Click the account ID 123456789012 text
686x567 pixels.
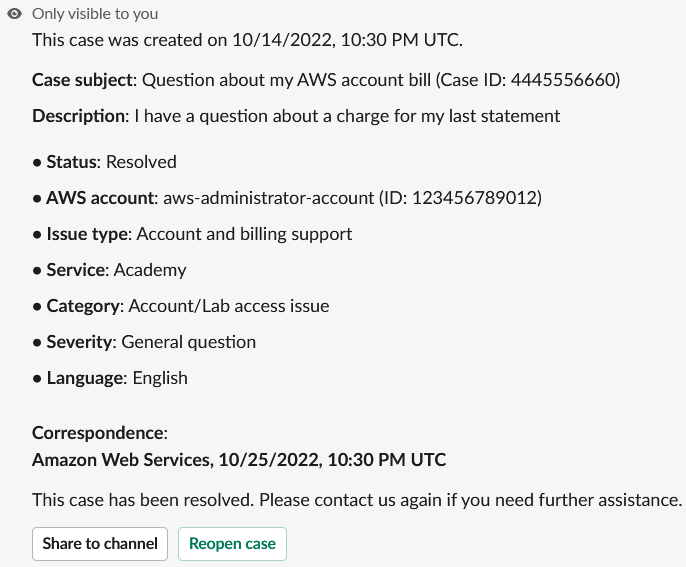coord(460,198)
